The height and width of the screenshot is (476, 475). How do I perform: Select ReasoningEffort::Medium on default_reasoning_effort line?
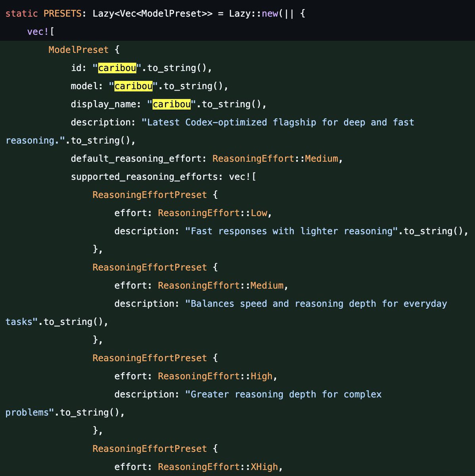coord(277,158)
